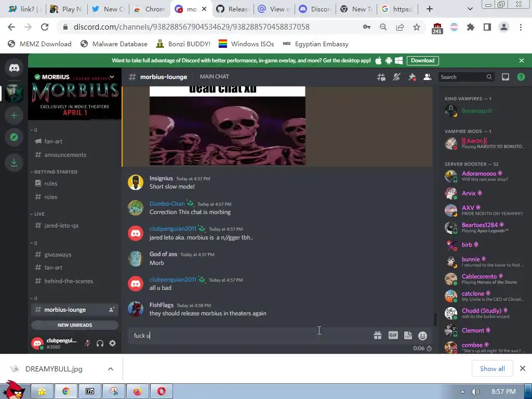Click message input box
The width and height of the screenshot is (532, 399).
pos(251,336)
